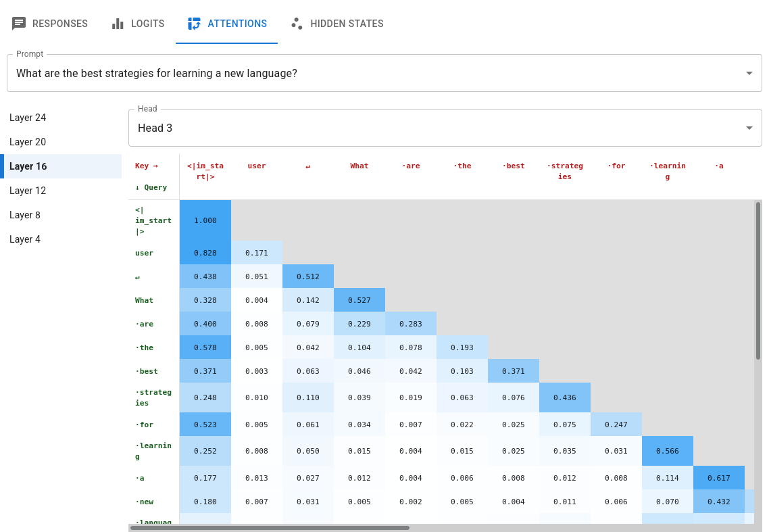This screenshot has width=769, height=532.
Task: Click the ·strategies key column header
Action: pos(564,171)
